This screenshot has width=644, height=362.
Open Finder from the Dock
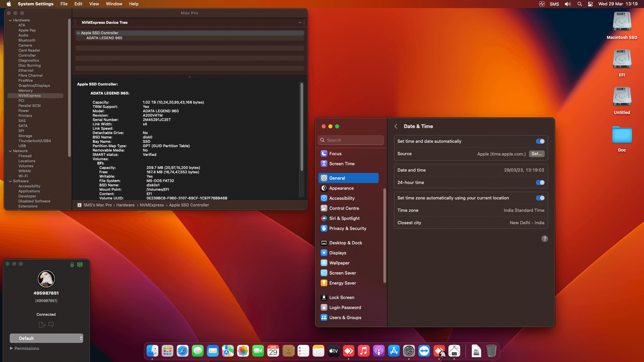pyautogui.click(x=153, y=351)
